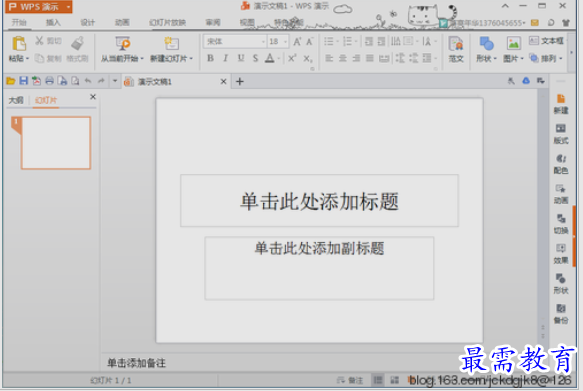Open file with folder icon in quick toolbar

10,81
